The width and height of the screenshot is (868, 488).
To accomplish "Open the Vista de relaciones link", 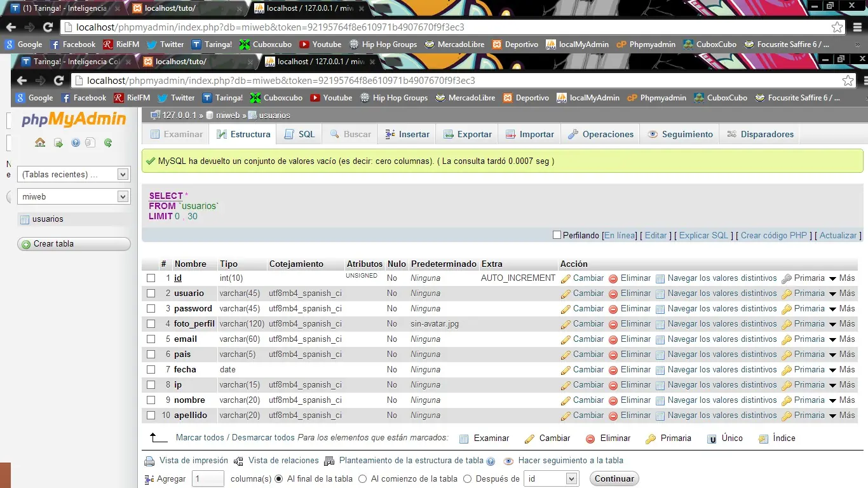I will 283,461.
